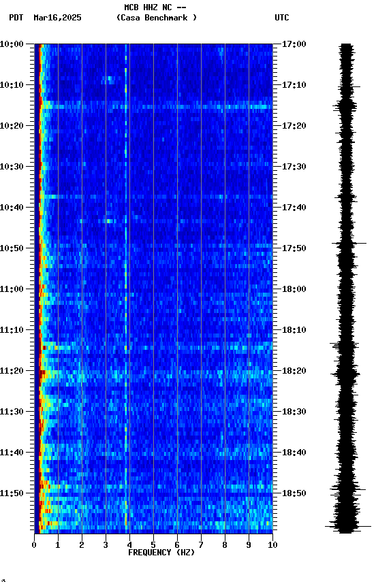Click the '17:30' UTC time label
This screenshot has height=588, width=376.
coord(294,167)
